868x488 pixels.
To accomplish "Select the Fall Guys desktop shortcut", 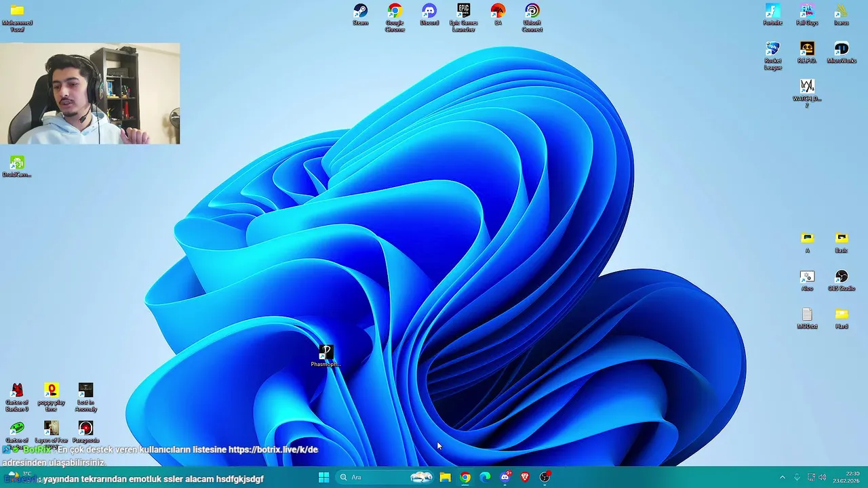I will click(807, 14).
